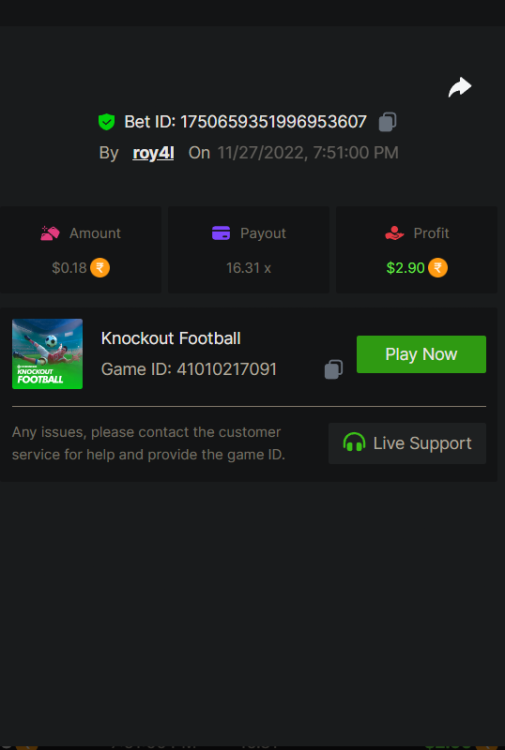Open the Knockout Football game thumbnail
The width and height of the screenshot is (505, 750).
tap(47, 354)
